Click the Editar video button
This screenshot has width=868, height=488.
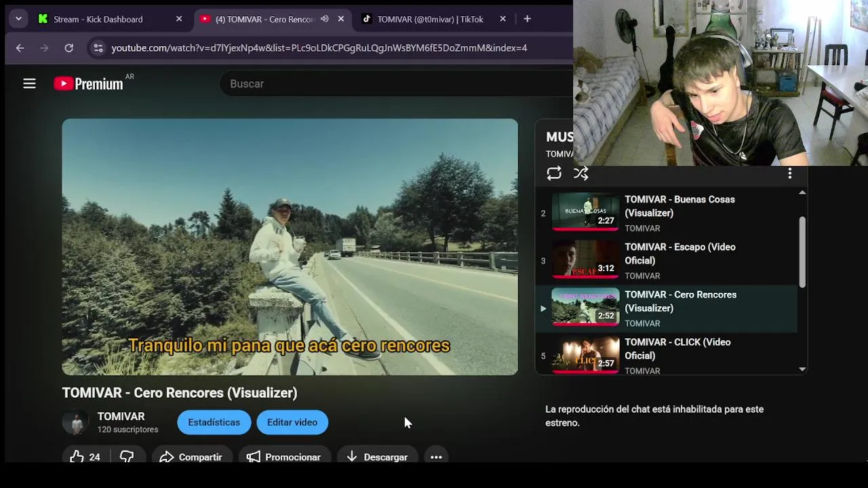292,422
